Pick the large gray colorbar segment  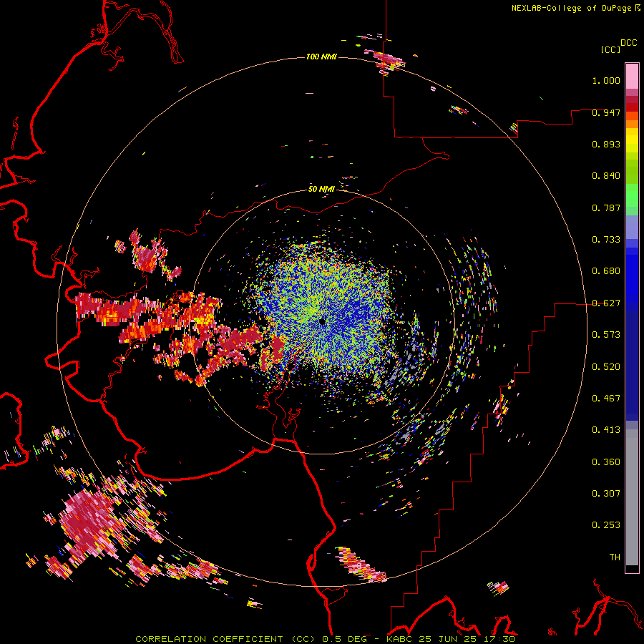pos(632,497)
